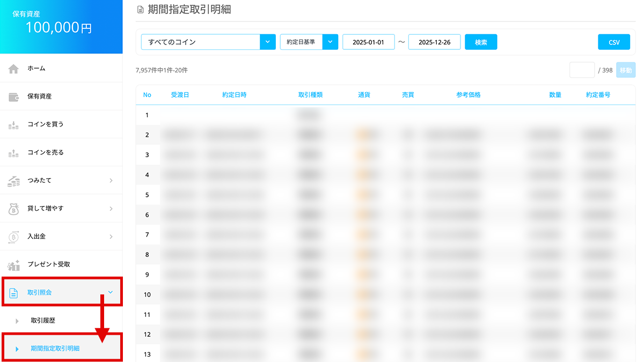Viewport: 644px width, 362px height.
Task: Click the sell coin icon beside コインを売る
Action: coord(13,153)
